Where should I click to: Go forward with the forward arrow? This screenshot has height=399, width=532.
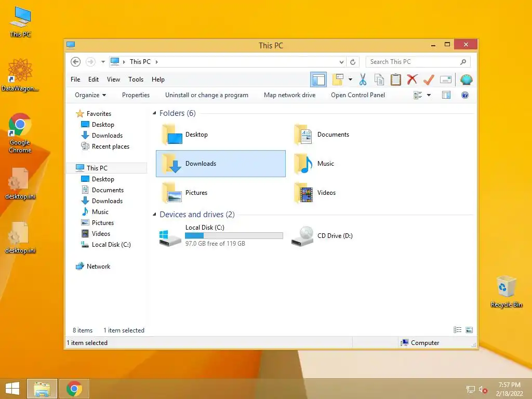point(90,62)
